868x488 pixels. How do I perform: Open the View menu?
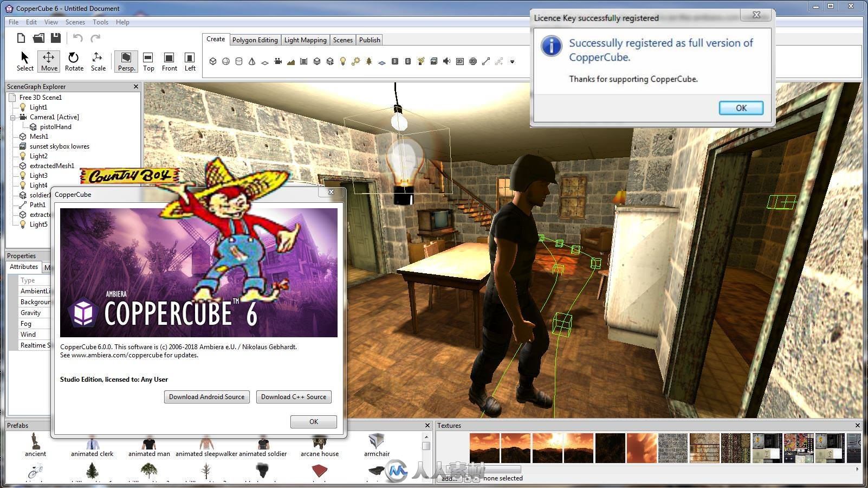(51, 22)
